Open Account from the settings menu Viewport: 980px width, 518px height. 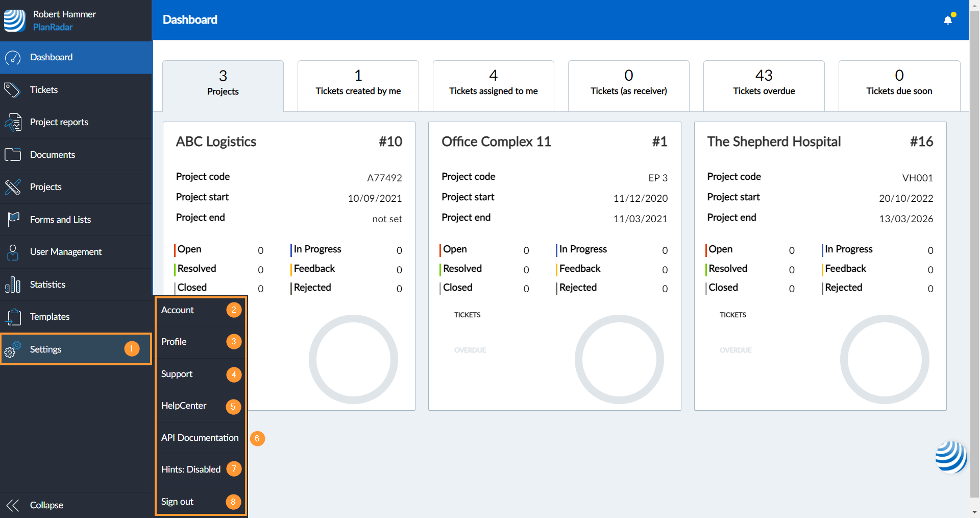[178, 310]
